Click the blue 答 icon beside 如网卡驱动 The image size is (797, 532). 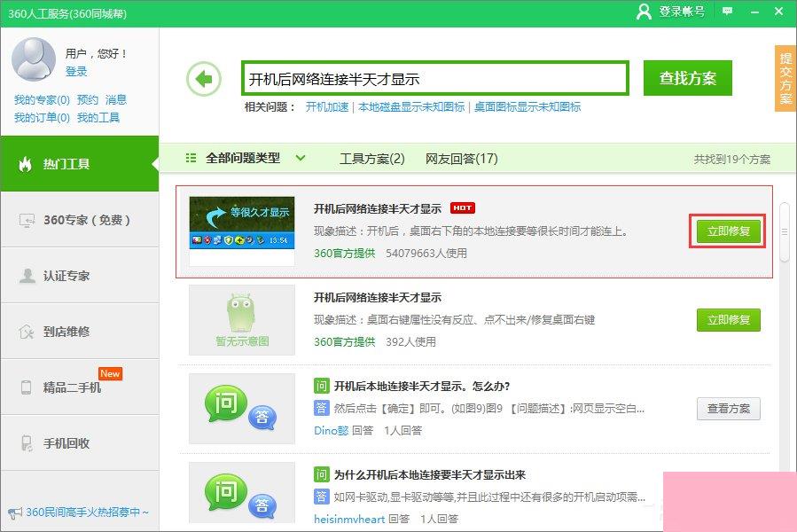pyautogui.click(x=321, y=497)
